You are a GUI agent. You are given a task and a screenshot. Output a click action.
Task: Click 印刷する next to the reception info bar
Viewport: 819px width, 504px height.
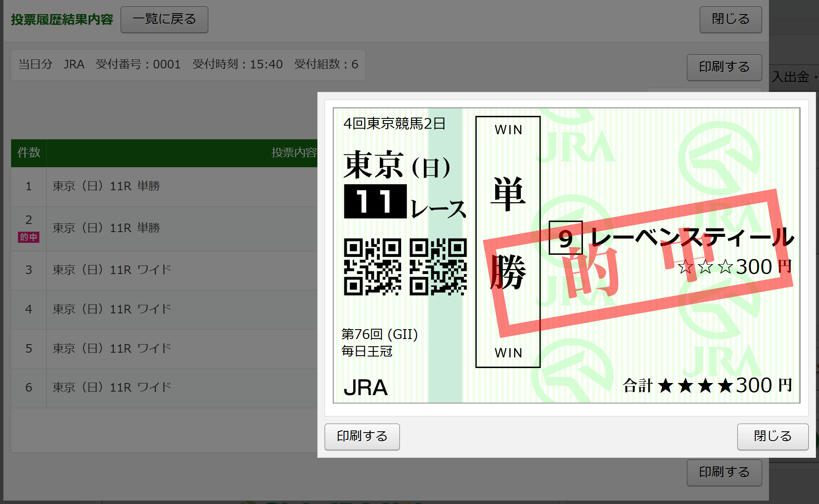724,67
